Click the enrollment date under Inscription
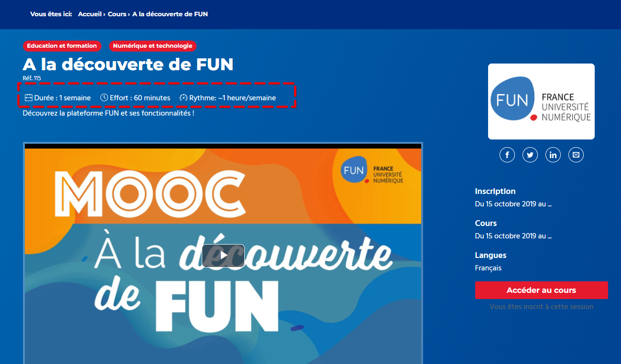This screenshot has width=621, height=364. click(513, 204)
